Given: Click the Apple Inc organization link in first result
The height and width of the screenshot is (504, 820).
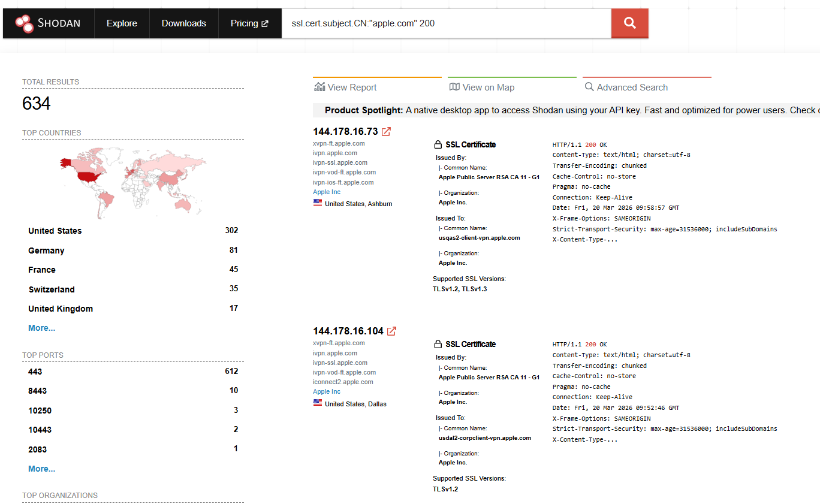Looking at the screenshot, I should tap(327, 192).
